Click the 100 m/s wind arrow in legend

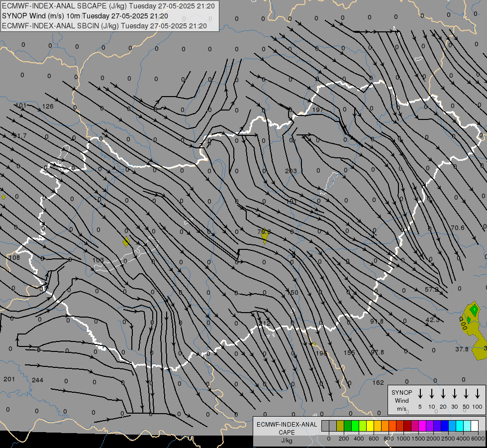click(478, 393)
